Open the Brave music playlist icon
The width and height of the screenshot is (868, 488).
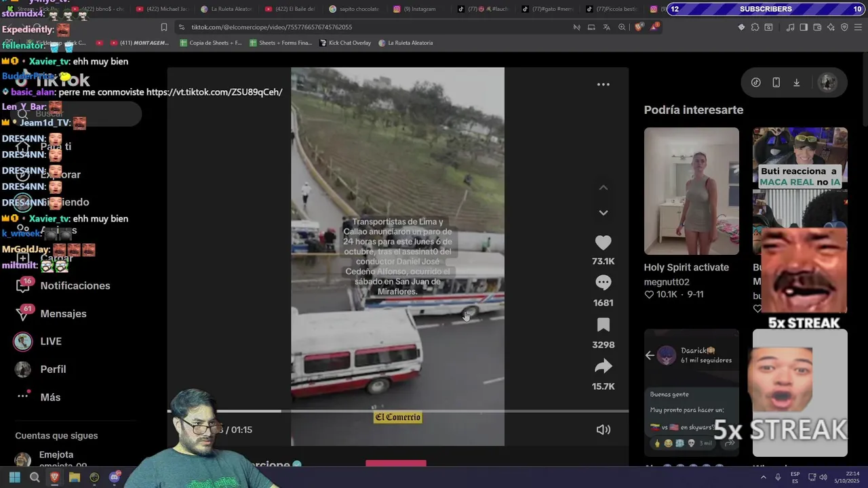click(790, 27)
